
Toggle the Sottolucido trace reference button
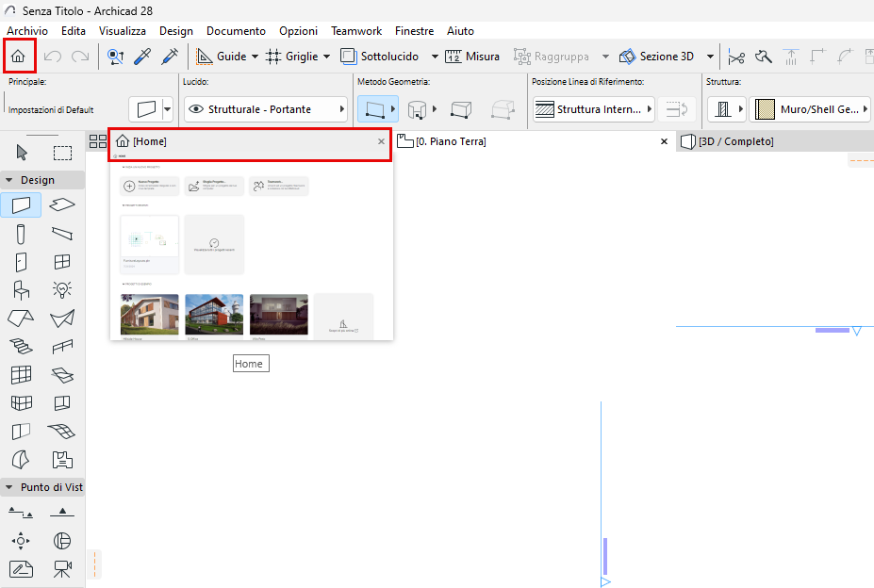380,57
